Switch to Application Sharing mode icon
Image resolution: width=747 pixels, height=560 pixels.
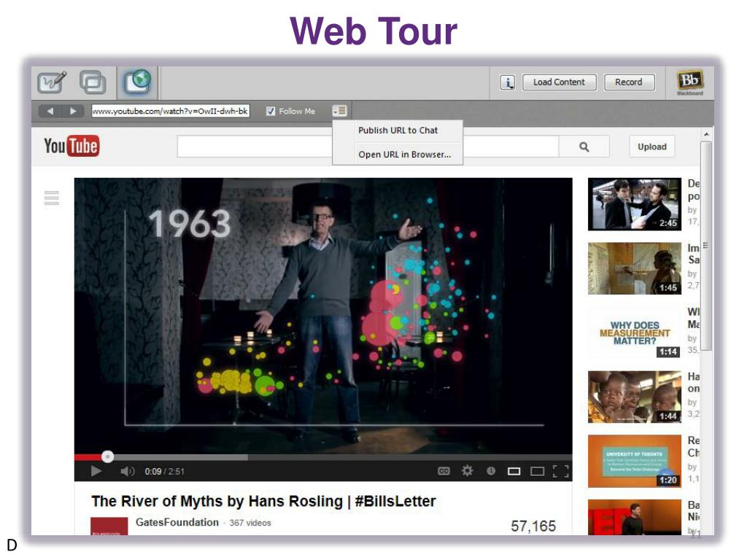[x=93, y=82]
